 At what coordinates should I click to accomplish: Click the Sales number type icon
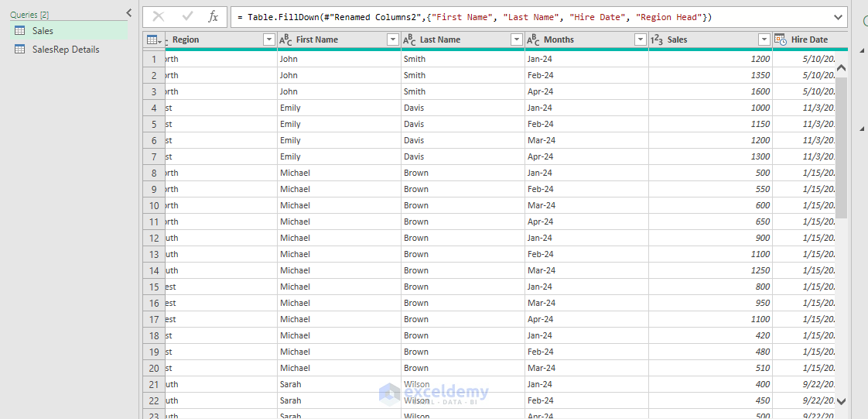tap(657, 40)
